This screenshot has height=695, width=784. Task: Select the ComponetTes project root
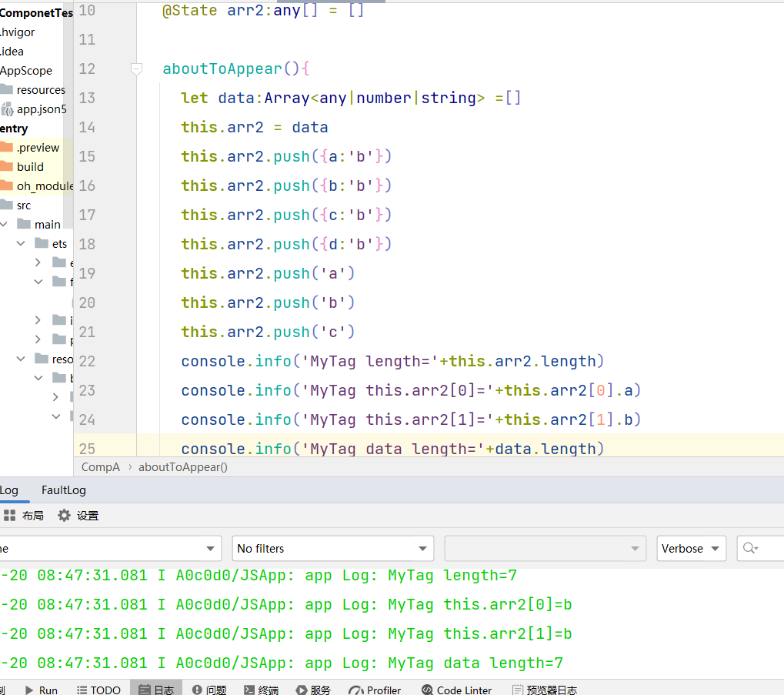click(x=36, y=13)
